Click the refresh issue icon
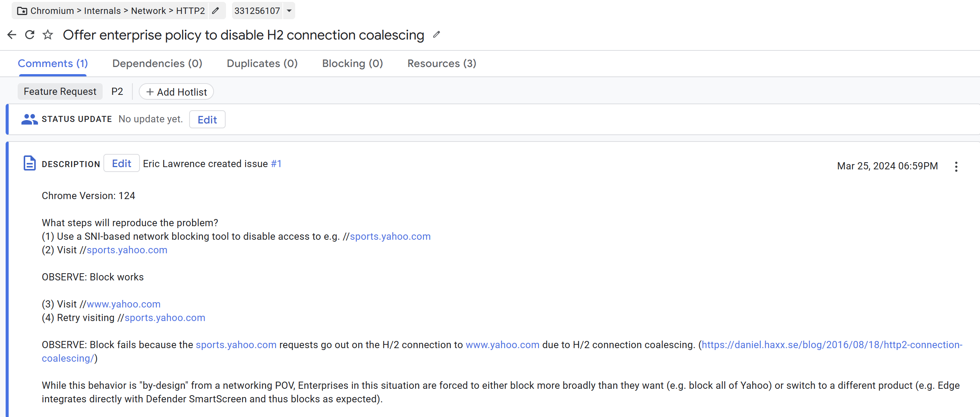The width and height of the screenshot is (980, 417). point(30,35)
